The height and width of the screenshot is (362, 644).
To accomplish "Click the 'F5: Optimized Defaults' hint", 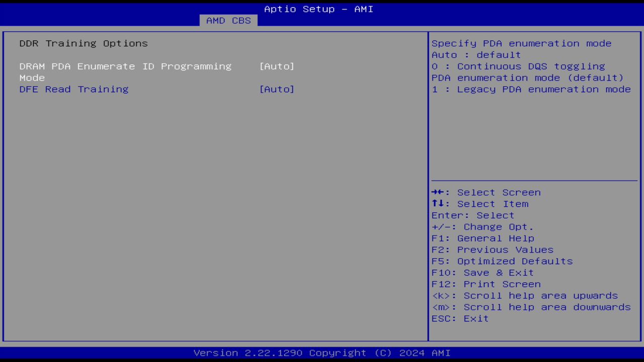I will (x=502, y=261).
